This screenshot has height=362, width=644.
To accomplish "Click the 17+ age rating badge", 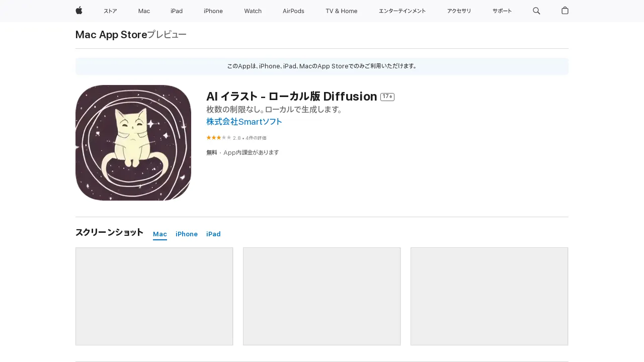I will [x=387, y=97].
